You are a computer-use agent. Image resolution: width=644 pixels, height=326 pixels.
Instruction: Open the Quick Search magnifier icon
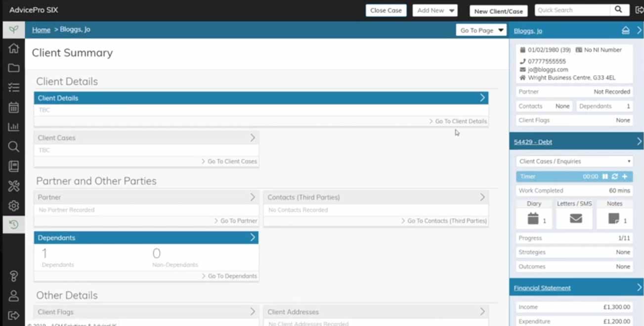point(618,10)
